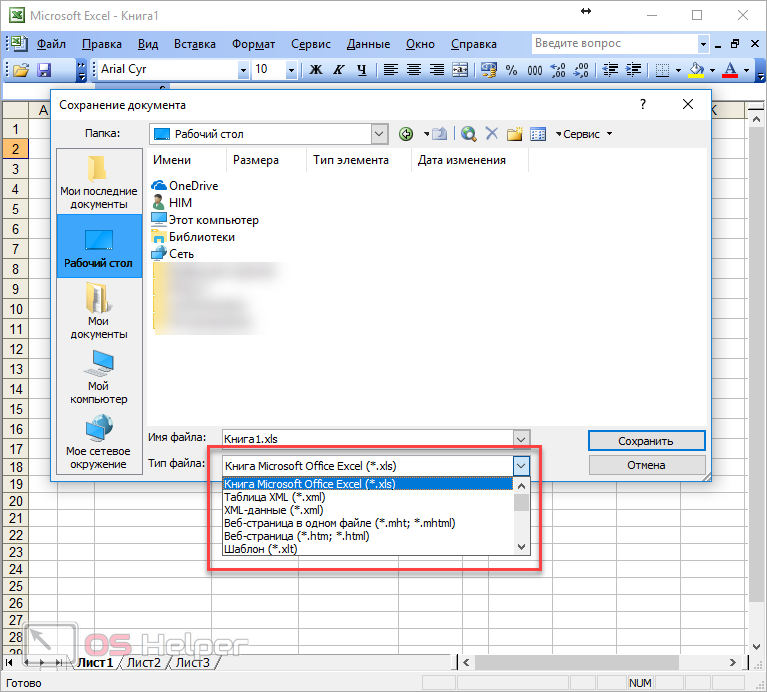Open the Файл menu
The width and height of the screenshot is (767, 692).
click(x=51, y=44)
